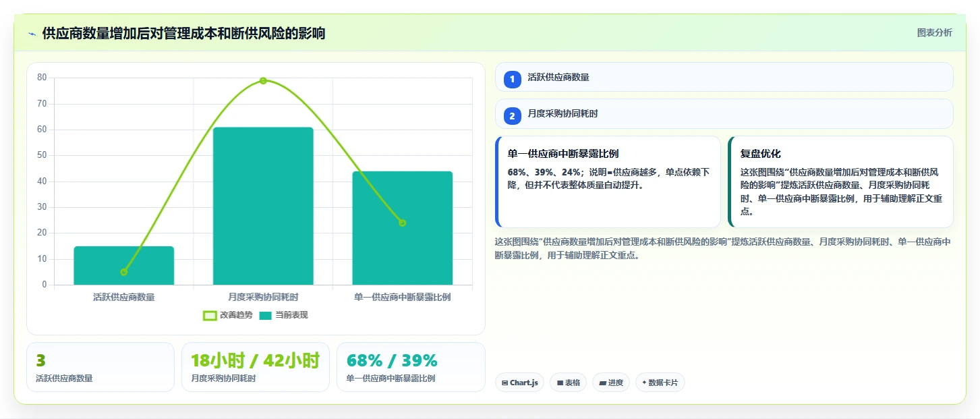Click the 月度采购协同耗时 bar in chart
980x419 pixels.
[263, 206]
